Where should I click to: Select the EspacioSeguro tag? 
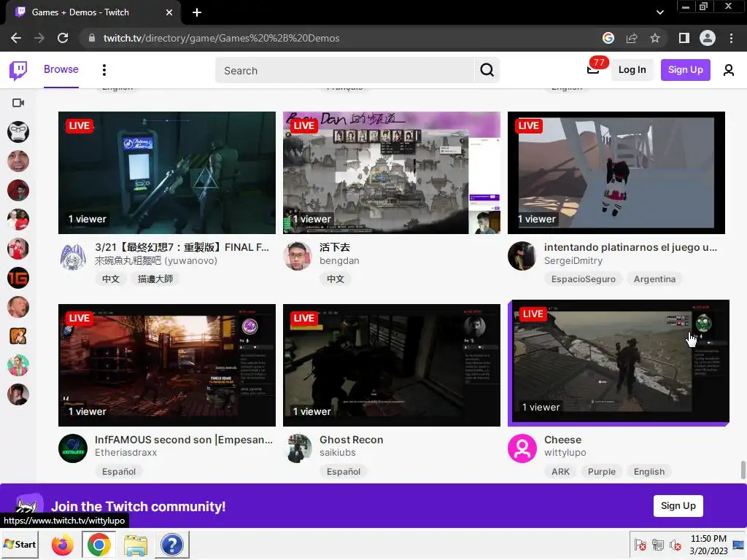[583, 279]
